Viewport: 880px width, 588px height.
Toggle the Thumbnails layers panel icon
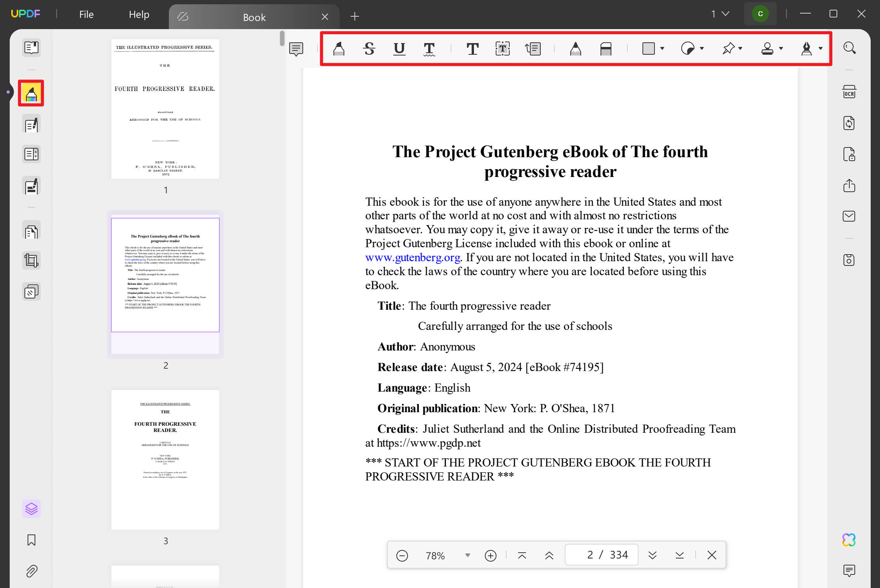pos(31,508)
